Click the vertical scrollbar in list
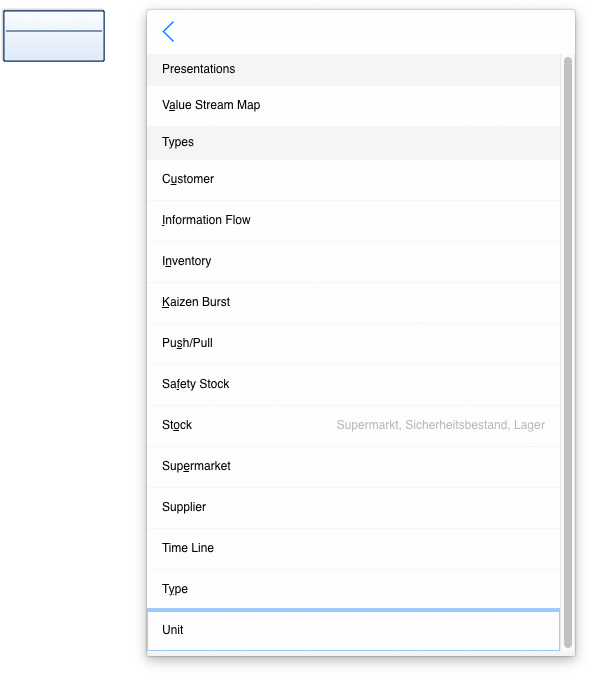Image resolution: width=590 pixels, height=674 pixels. click(568, 352)
